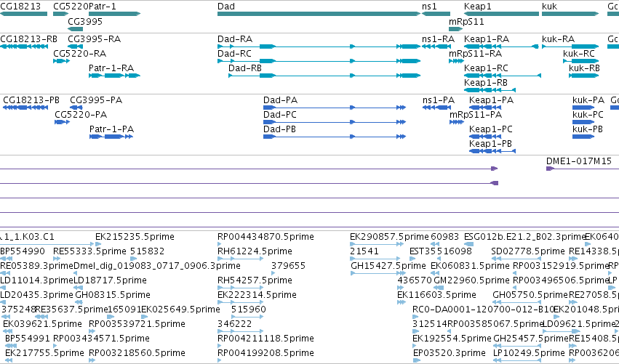The image size is (619, 364).
Task: Click EST label RH54257.5prime
Action: (255, 280)
